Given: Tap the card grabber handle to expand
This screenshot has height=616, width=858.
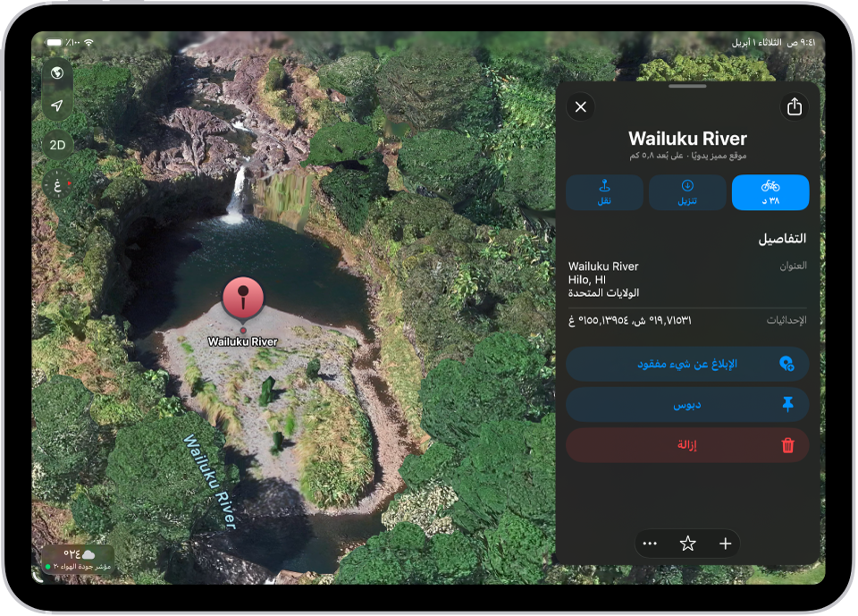Looking at the screenshot, I should click(687, 86).
